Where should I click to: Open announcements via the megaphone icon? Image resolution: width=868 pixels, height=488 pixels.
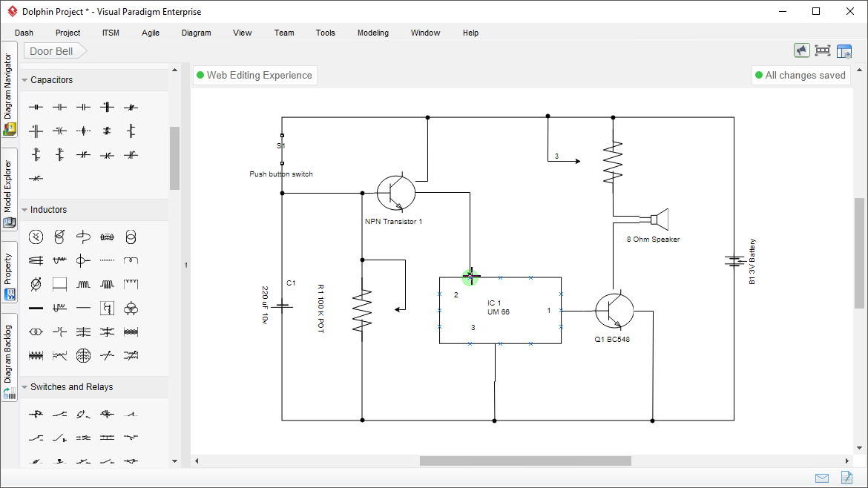(x=801, y=50)
